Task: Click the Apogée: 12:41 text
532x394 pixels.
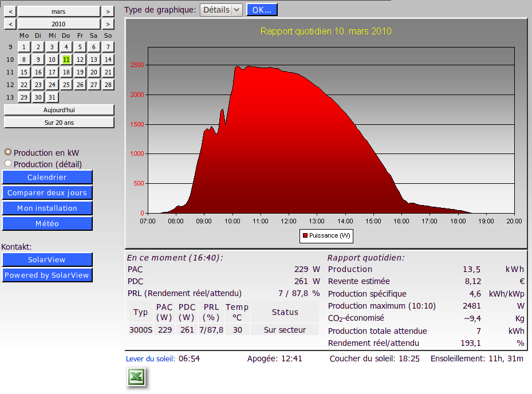Action: pyautogui.click(x=274, y=358)
